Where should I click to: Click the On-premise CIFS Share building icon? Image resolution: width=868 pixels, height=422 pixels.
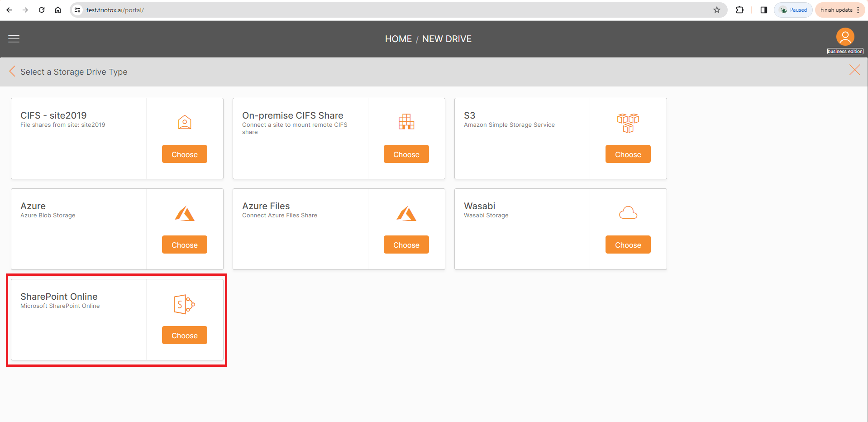406,122
